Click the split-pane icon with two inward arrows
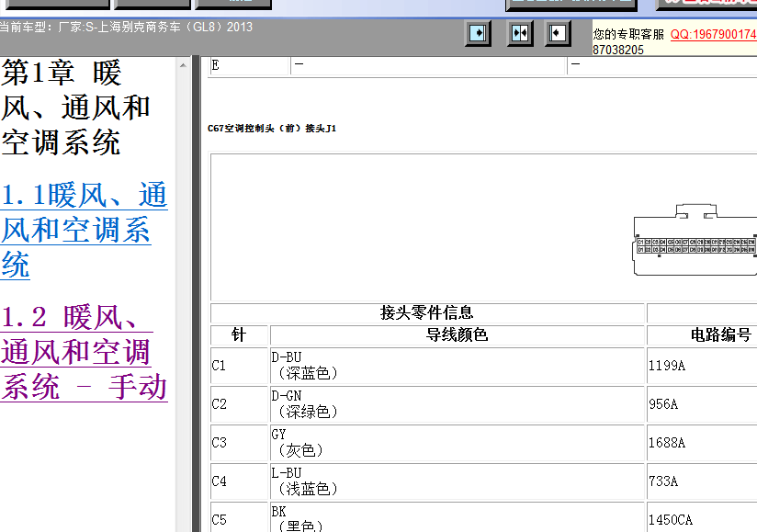Screen dimensions: 757x532 click(520, 33)
